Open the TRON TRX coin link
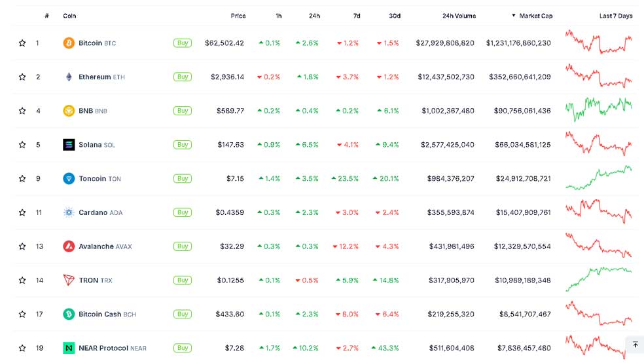The width and height of the screenshot is (644, 363). click(96, 280)
